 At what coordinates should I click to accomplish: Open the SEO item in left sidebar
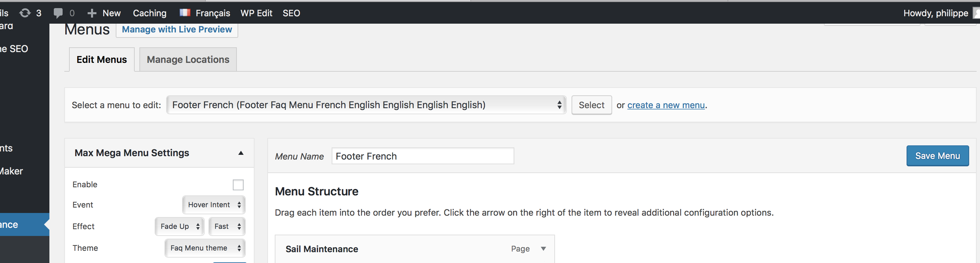click(x=14, y=49)
